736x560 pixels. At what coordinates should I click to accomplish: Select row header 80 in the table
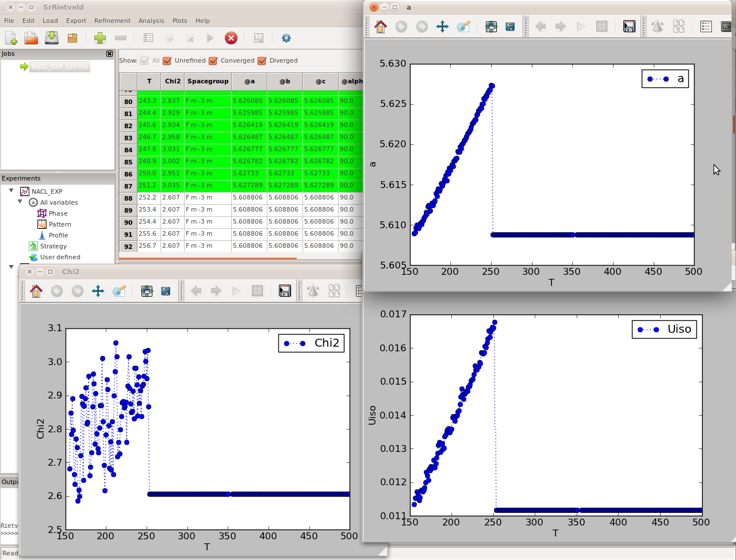(128, 101)
